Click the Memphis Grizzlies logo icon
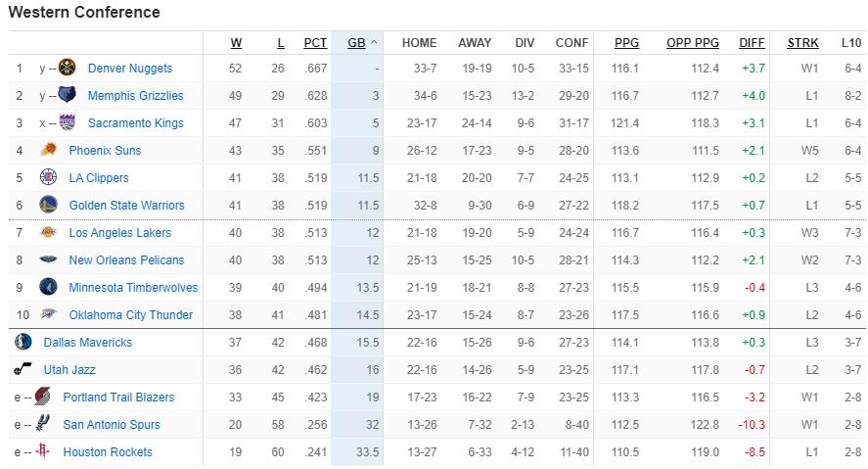868x469 pixels. (67, 95)
